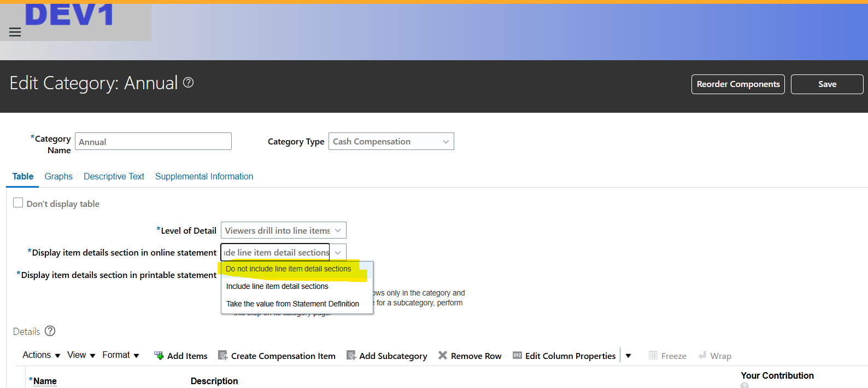868x388 pixels.
Task: Click the Wrap icon
Action: 702,356
